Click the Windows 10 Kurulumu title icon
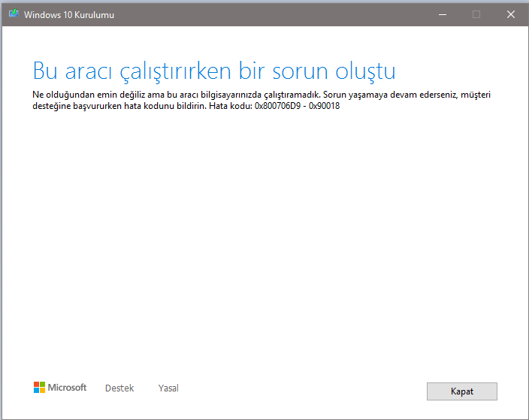The width and height of the screenshot is (529, 420). [14, 14]
